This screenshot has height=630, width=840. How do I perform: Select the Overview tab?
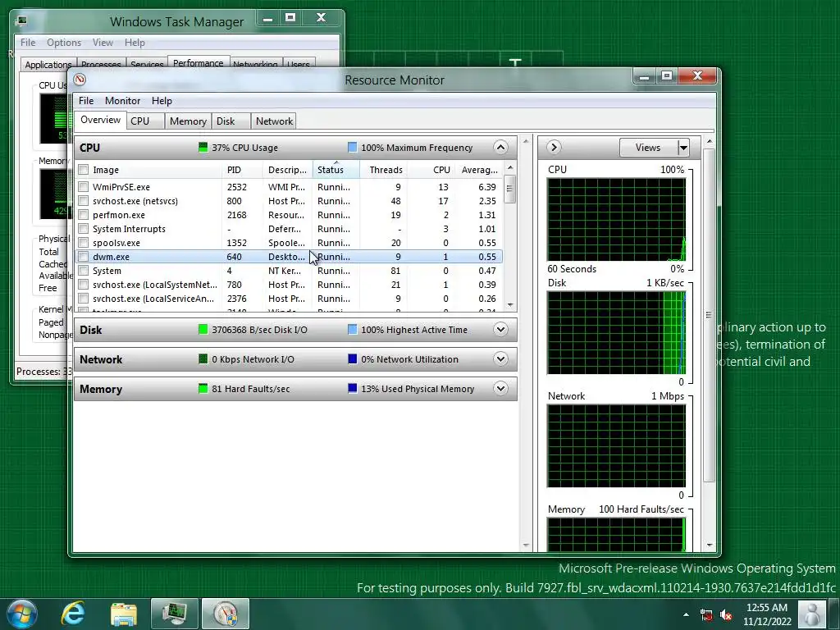click(x=101, y=120)
